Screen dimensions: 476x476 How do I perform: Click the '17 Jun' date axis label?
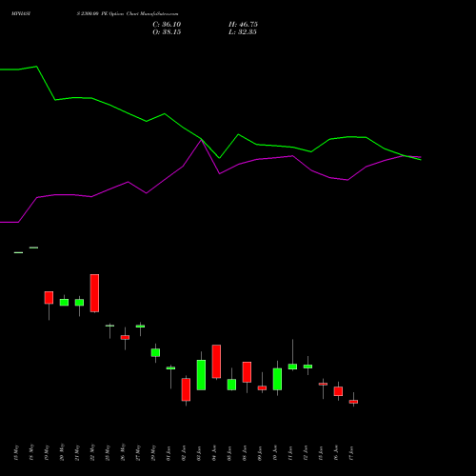coord(351,453)
